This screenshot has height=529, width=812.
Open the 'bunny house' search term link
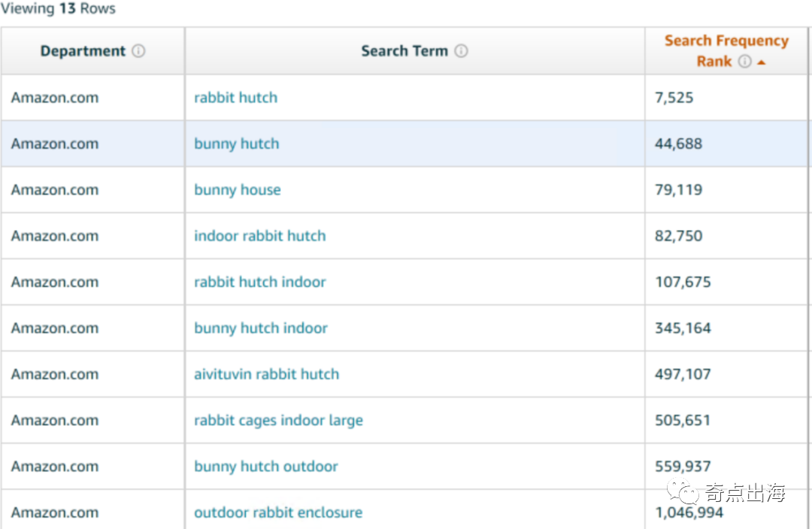pos(237,190)
